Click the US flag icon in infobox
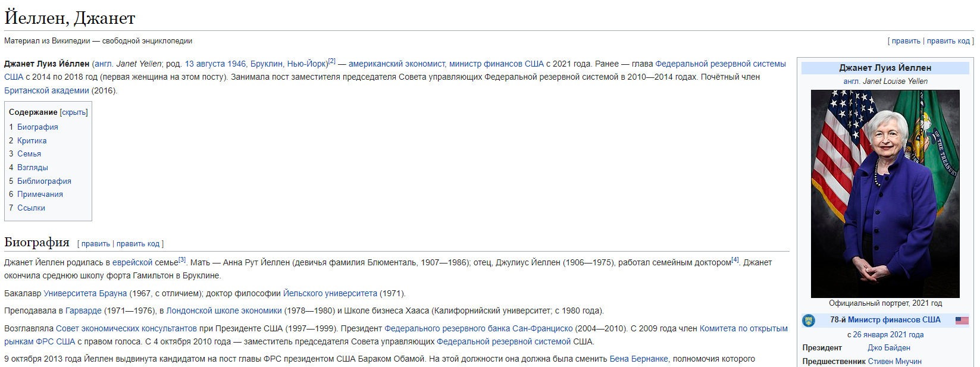980x367 pixels. tap(962, 321)
